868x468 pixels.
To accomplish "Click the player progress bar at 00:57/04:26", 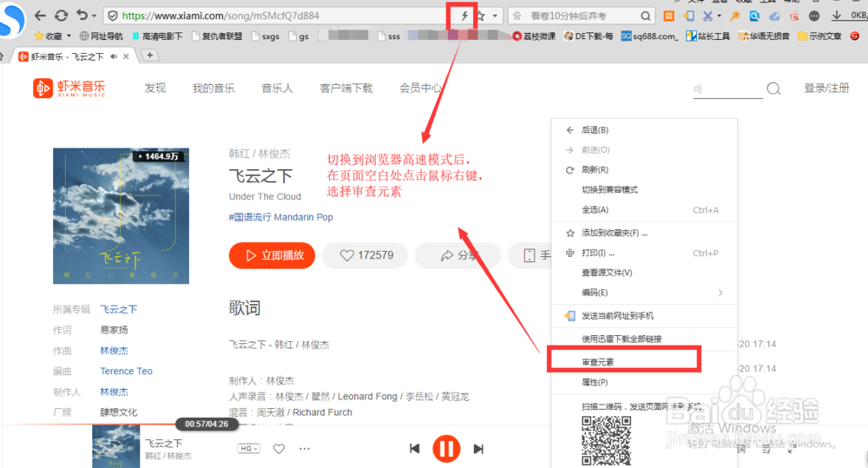I will 207,425.
